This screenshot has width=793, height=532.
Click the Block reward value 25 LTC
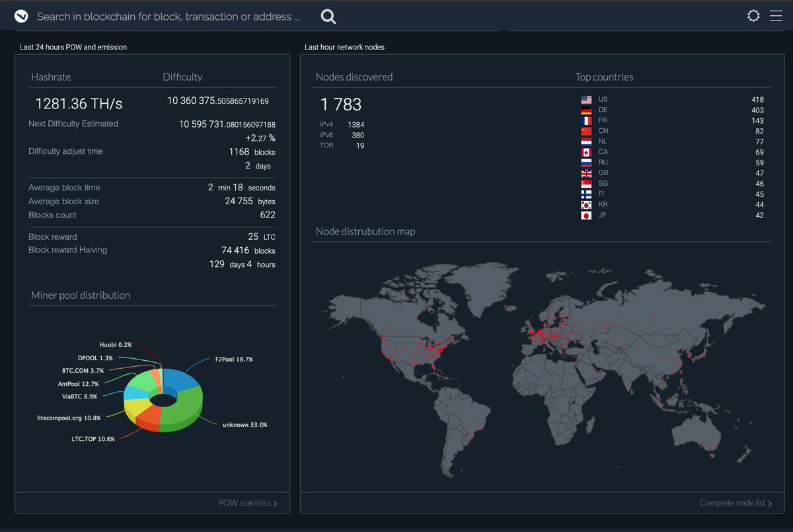point(262,237)
